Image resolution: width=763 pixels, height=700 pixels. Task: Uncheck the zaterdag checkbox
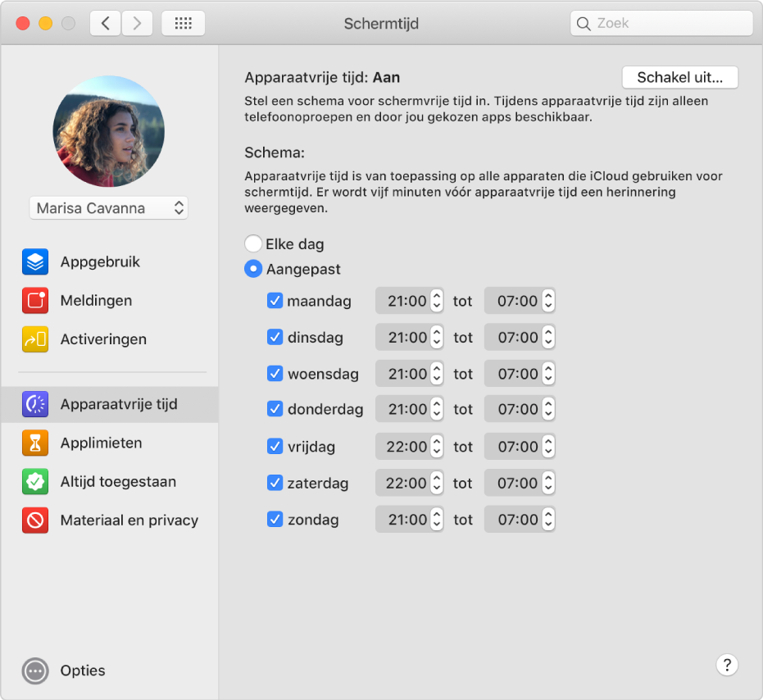tap(275, 483)
